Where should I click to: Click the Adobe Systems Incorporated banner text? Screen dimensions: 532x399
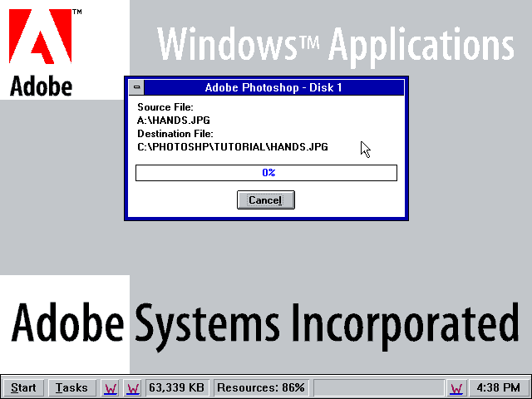264,323
